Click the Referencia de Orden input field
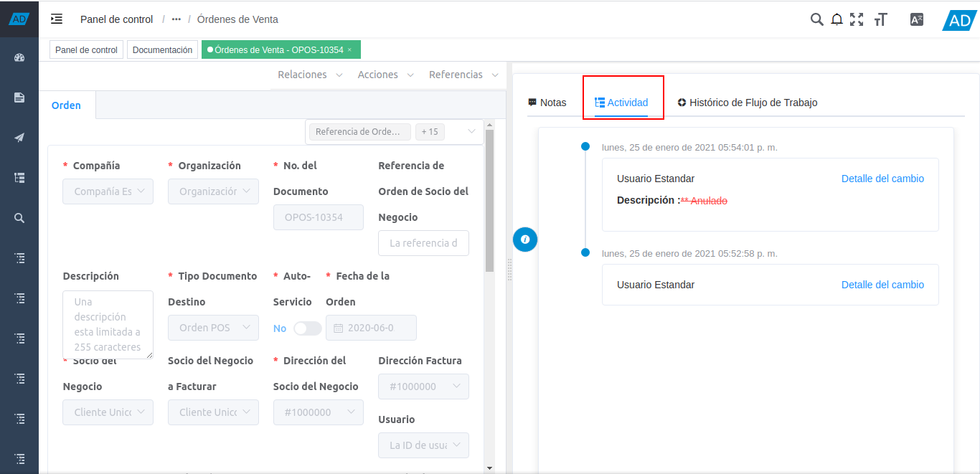This screenshot has height=474, width=980. click(x=423, y=243)
